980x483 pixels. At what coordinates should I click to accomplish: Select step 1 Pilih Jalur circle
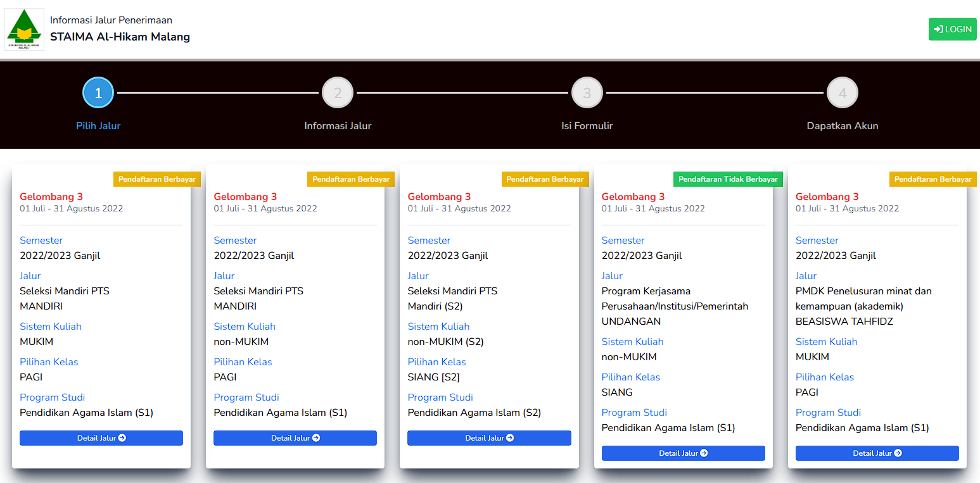(x=98, y=93)
